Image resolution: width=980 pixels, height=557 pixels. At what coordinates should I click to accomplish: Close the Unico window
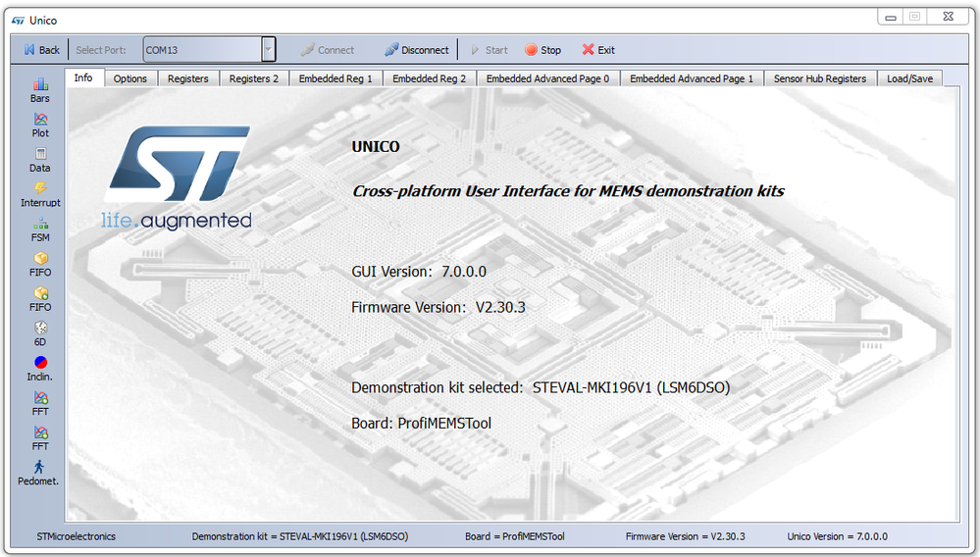tap(949, 17)
